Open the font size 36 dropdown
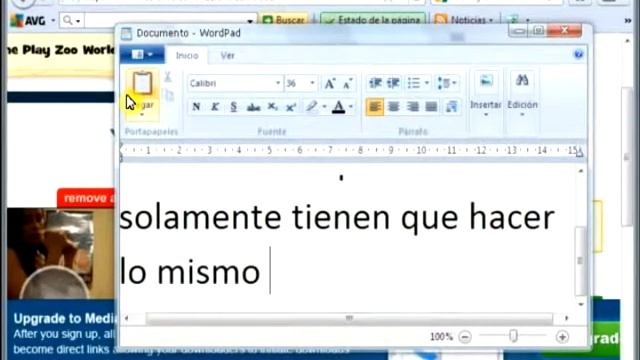The image size is (640, 360). coord(312,83)
